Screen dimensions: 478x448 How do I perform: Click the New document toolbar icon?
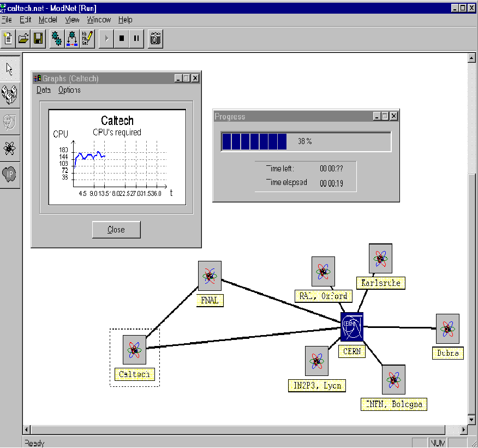pos(9,38)
